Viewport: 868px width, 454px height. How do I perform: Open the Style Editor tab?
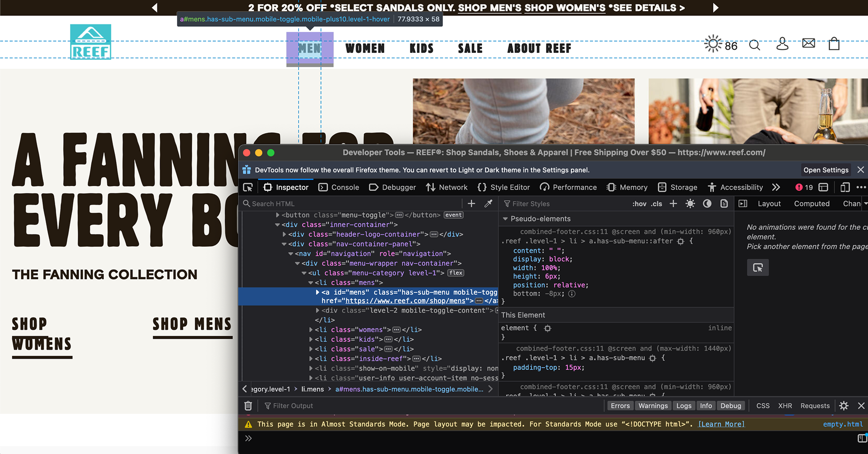click(x=504, y=187)
